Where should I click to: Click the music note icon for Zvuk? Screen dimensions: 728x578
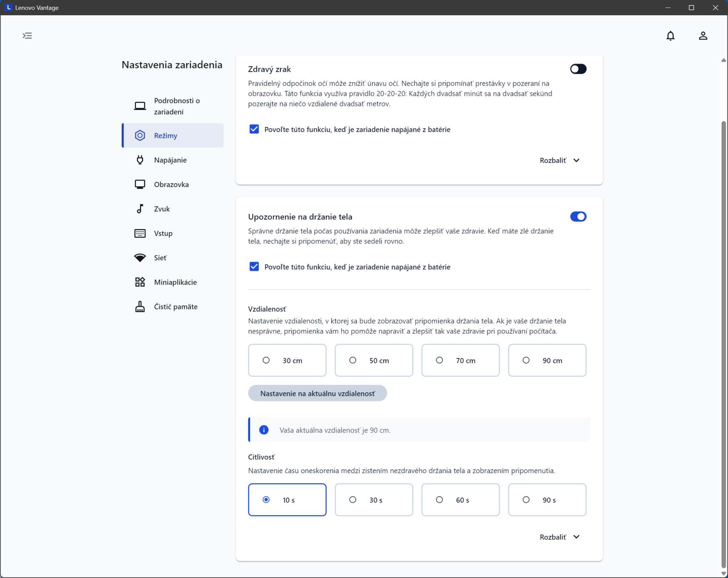(140, 209)
